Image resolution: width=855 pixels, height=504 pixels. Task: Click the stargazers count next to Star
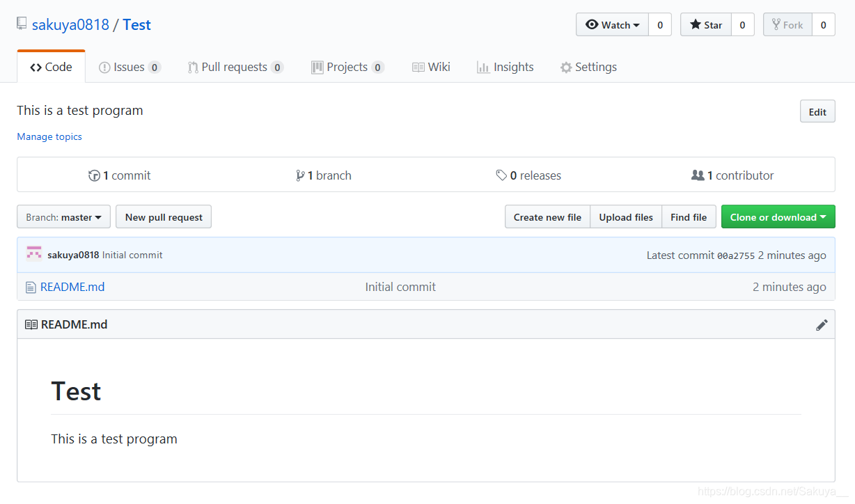click(x=742, y=24)
